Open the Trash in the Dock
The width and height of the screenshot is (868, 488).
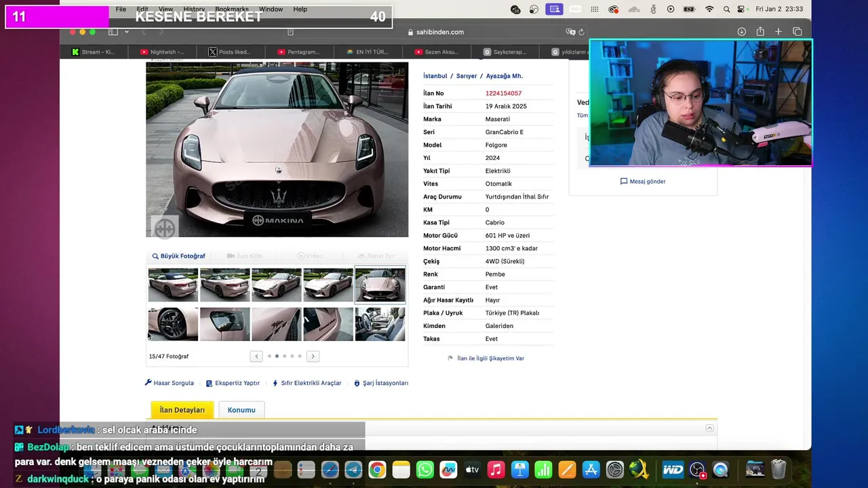tap(778, 469)
